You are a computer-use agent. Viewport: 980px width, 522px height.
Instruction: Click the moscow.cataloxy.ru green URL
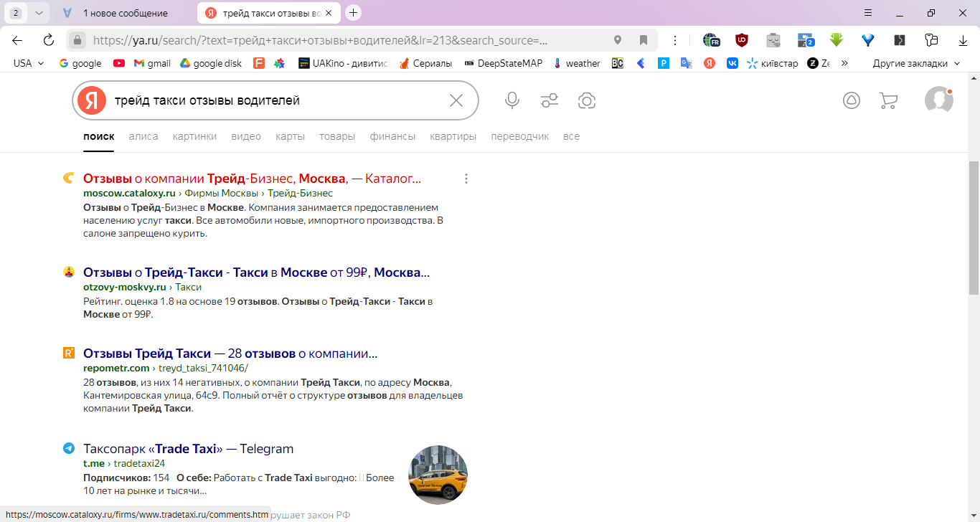pyautogui.click(x=129, y=194)
